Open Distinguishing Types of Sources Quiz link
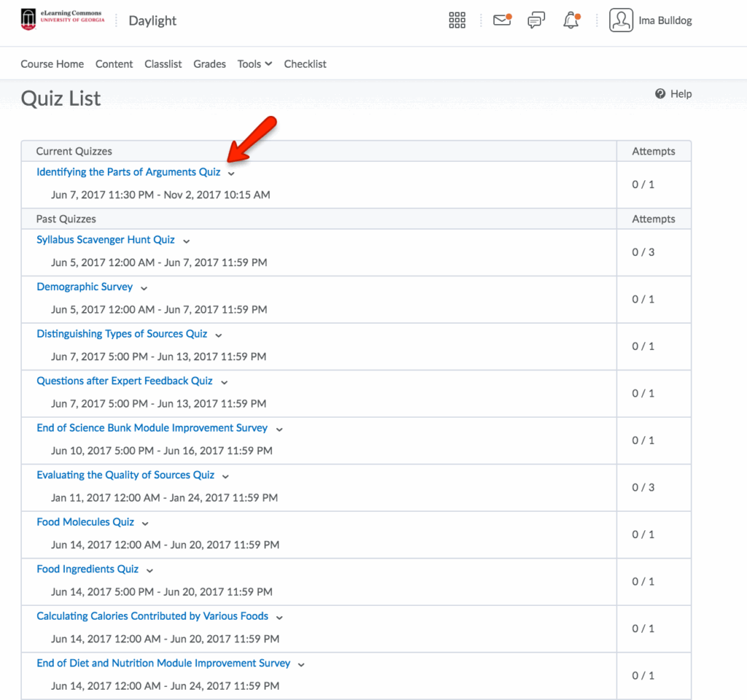Viewport: 747px width, 700px height. click(x=122, y=334)
